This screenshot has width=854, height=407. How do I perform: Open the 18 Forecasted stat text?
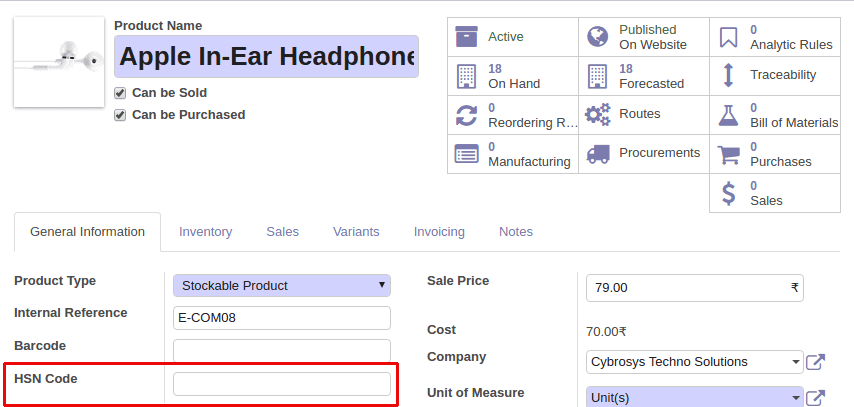(651, 76)
